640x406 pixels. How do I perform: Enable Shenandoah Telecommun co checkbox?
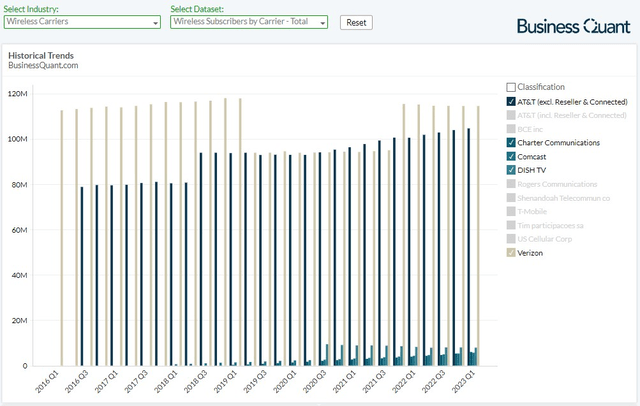511,198
